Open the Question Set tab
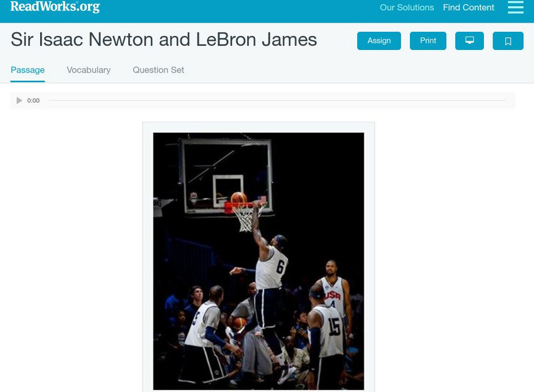534x392 pixels. (158, 70)
